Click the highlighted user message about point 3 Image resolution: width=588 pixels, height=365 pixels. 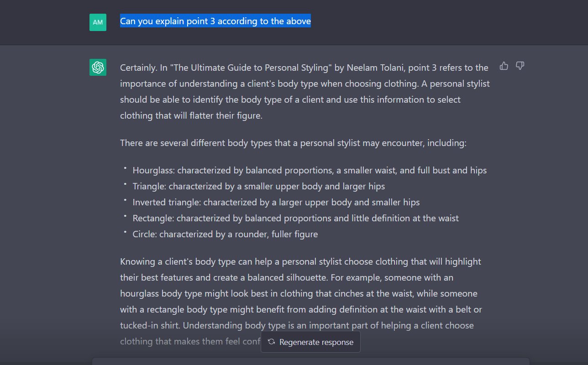[215, 21]
